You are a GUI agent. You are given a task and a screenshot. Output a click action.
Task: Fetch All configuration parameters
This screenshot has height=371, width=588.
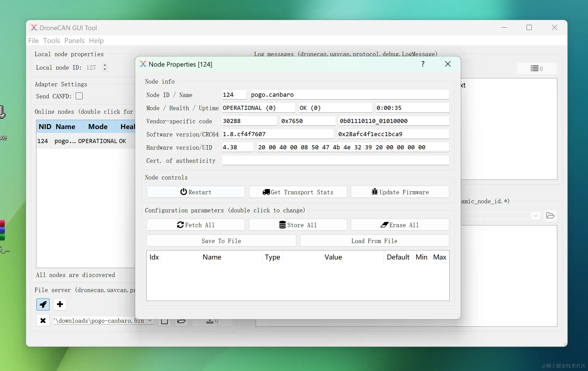coord(196,225)
